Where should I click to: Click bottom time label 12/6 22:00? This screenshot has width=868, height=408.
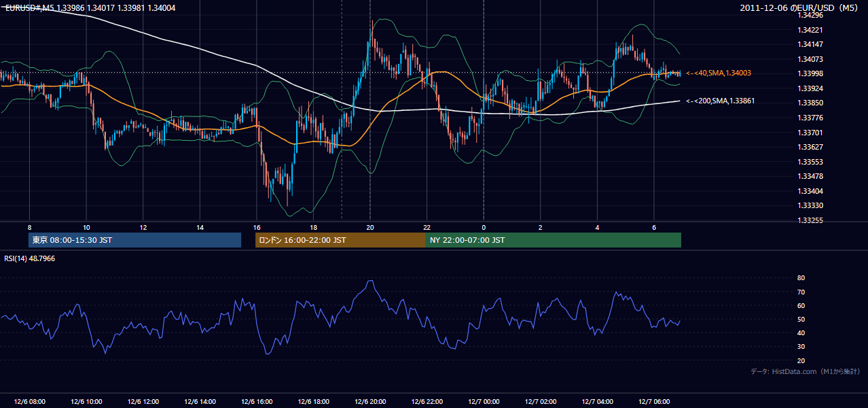point(427,402)
